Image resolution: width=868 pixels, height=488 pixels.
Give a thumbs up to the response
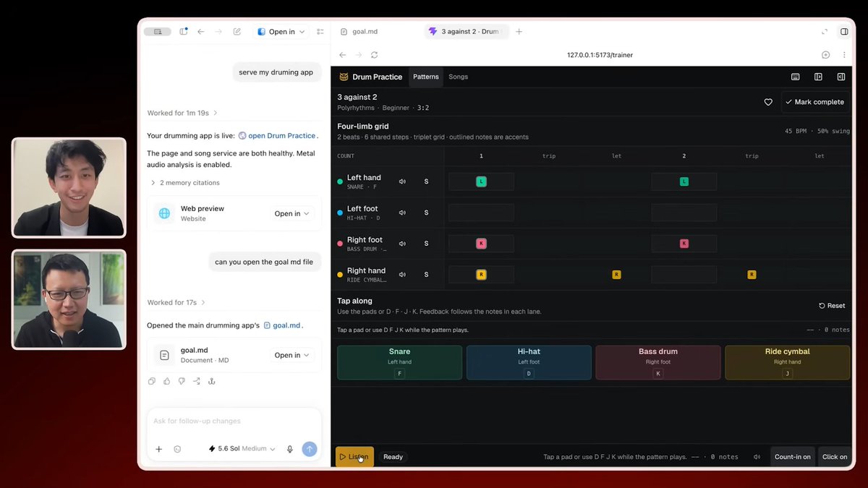click(166, 381)
